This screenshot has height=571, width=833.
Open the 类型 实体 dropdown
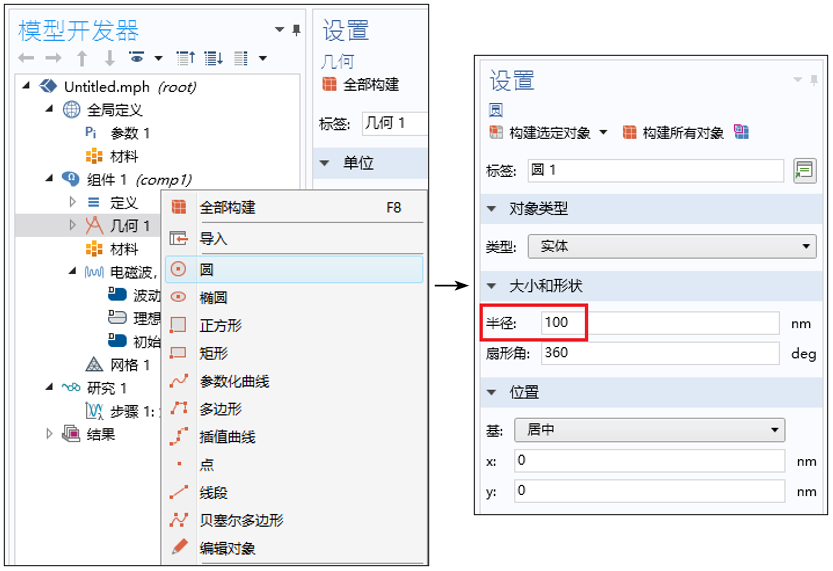click(x=672, y=246)
